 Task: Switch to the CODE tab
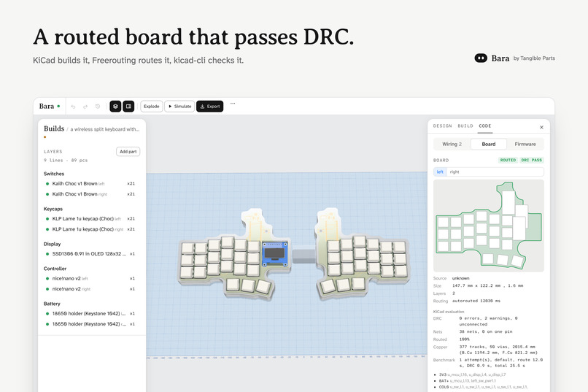[485, 126]
